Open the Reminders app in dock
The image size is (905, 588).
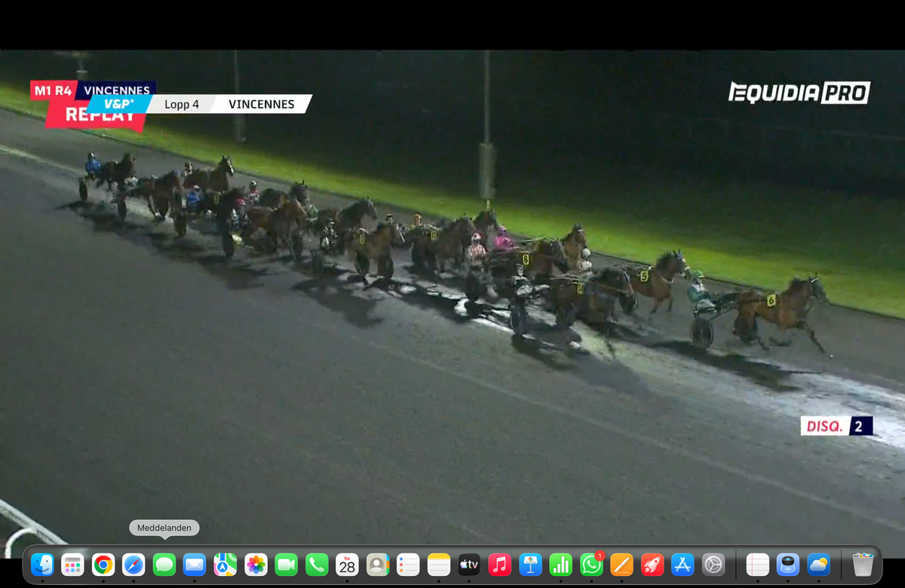(408, 564)
